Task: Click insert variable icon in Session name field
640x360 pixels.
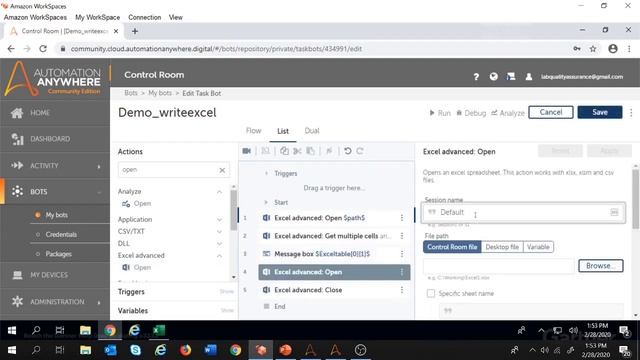Action: point(614,212)
